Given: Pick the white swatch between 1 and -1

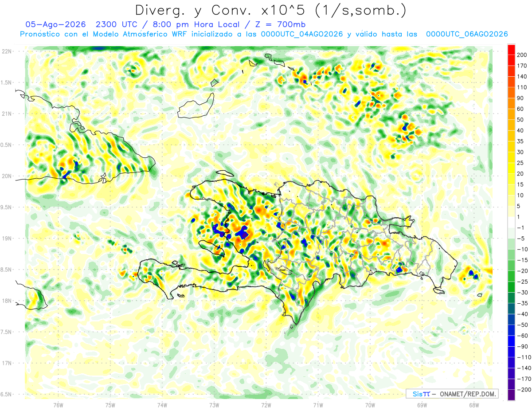Looking at the screenshot, I should point(511,222).
